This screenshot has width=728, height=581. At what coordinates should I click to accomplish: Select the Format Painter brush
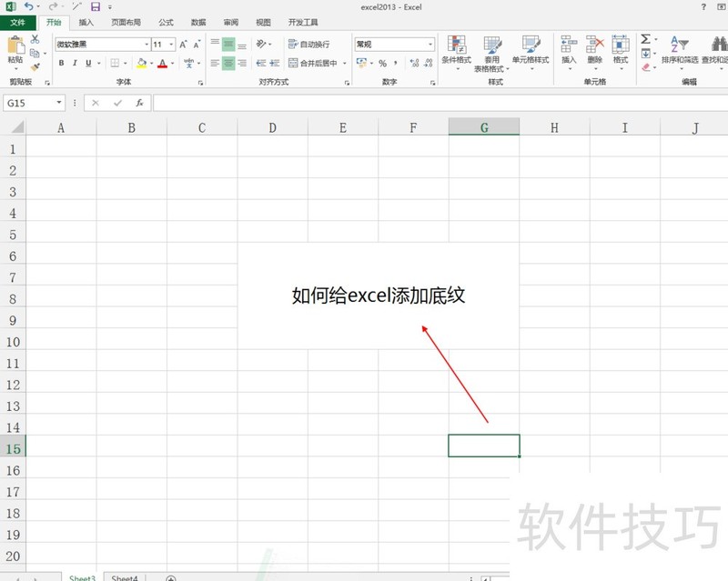click(x=35, y=66)
